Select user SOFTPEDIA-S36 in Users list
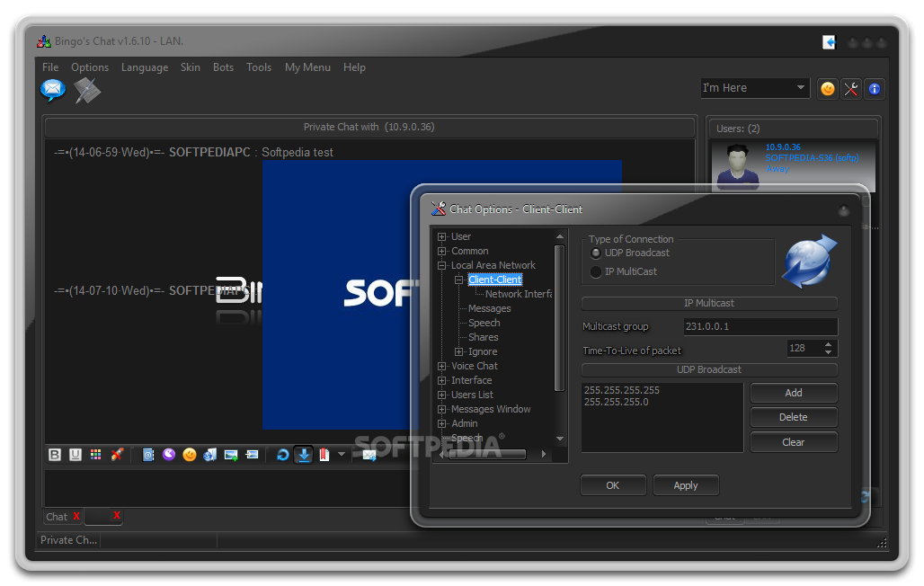The height and width of the screenshot is (586, 924). [x=793, y=165]
